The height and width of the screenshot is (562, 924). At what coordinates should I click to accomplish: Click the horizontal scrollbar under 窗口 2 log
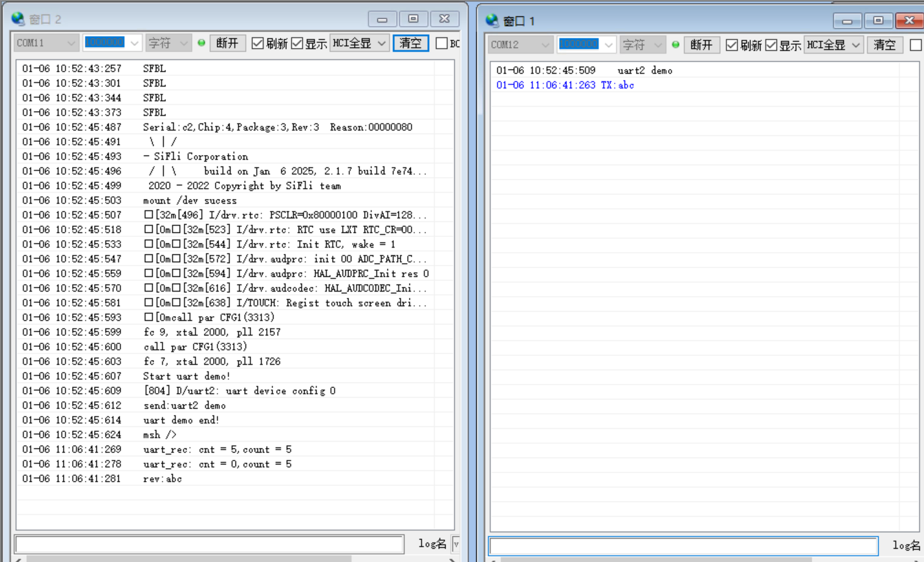point(189,558)
